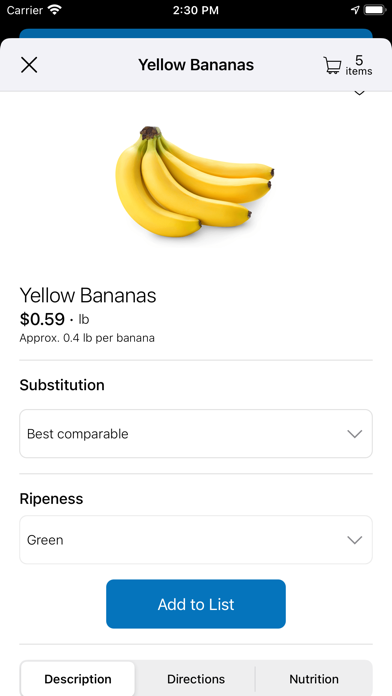Click the Ripeness dropdown chevron arrow

[x=355, y=540]
